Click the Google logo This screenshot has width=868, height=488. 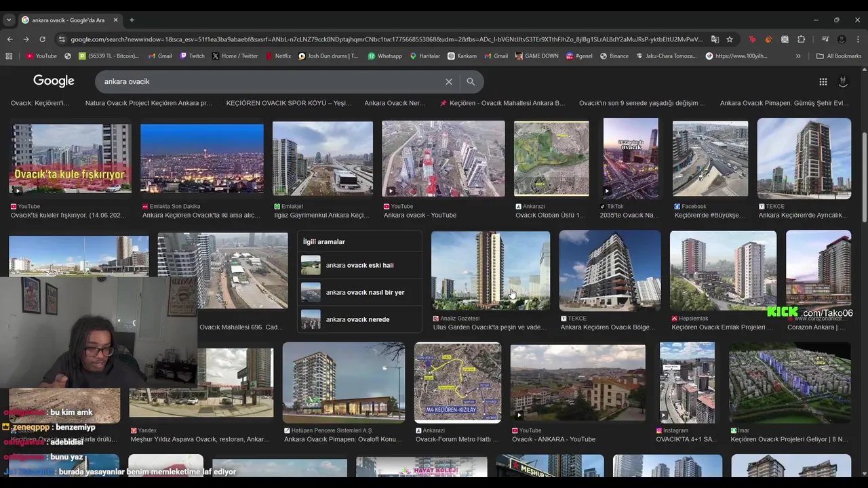54,81
